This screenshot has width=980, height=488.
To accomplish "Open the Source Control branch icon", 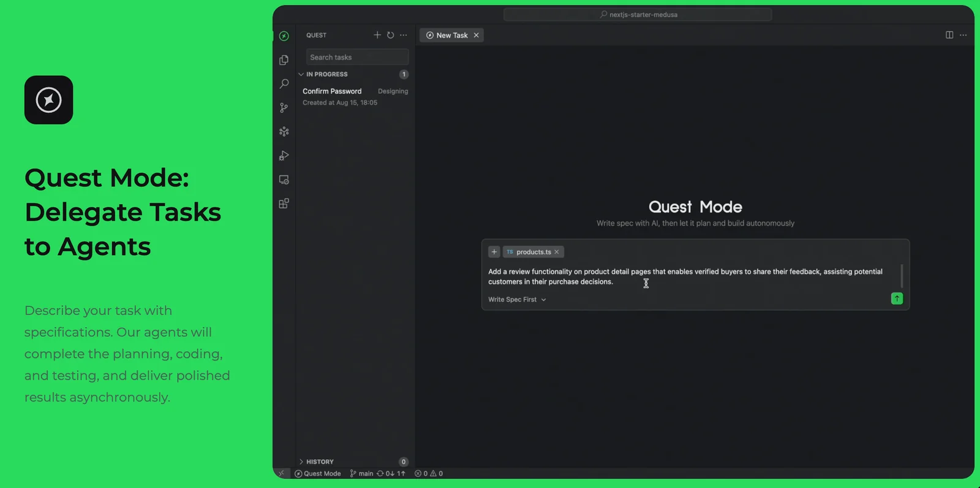I will pyautogui.click(x=284, y=108).
